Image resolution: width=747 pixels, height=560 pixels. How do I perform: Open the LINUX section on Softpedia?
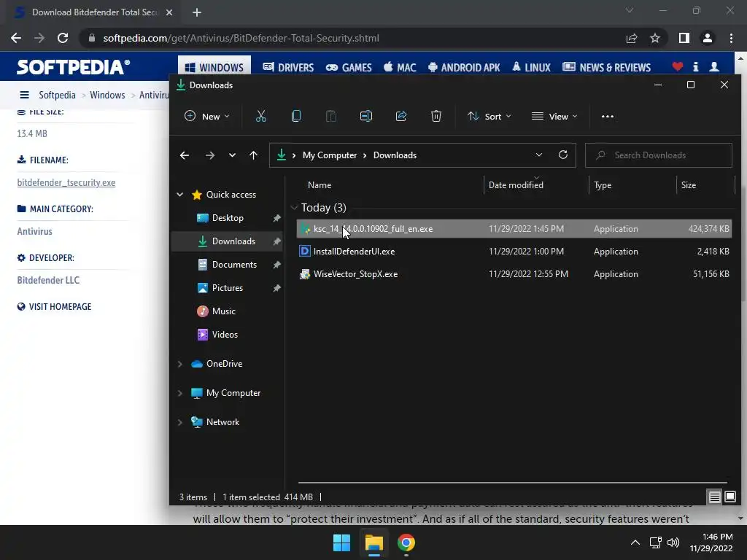click(531, 68)
